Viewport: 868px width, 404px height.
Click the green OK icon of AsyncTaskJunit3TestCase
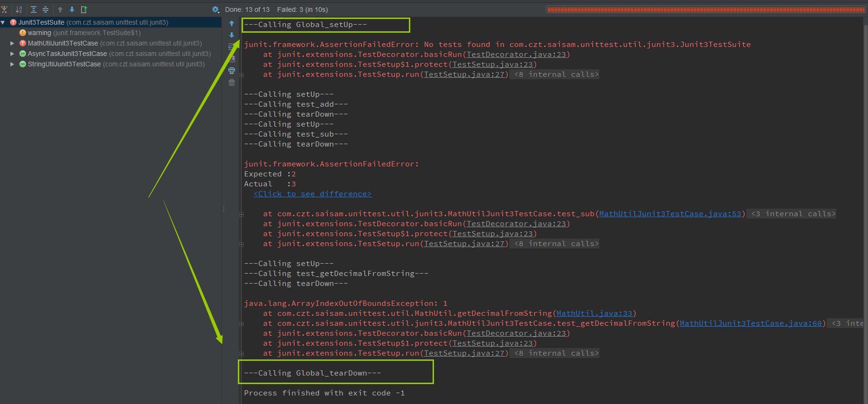pos(23,54)
